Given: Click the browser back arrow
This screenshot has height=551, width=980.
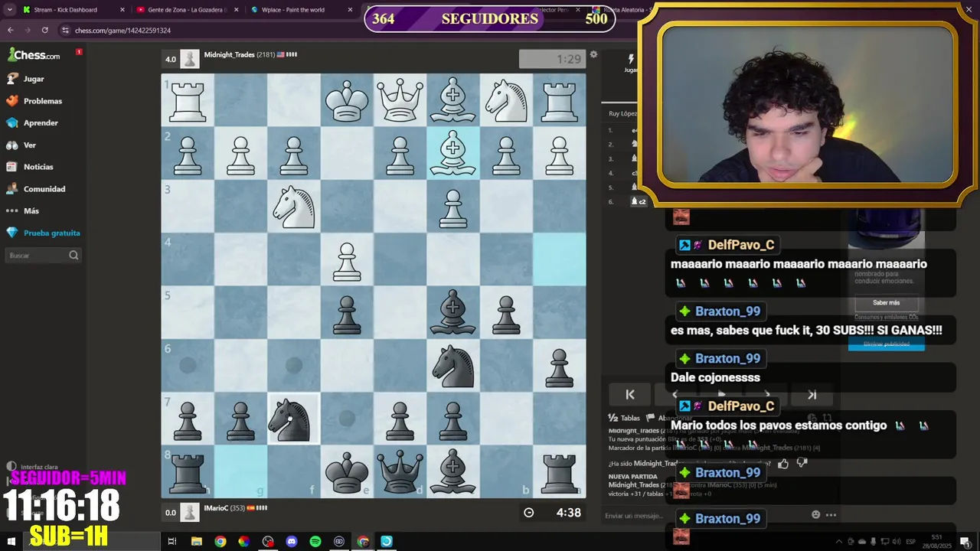Looking at the screenshot, I should click(10, 30).
